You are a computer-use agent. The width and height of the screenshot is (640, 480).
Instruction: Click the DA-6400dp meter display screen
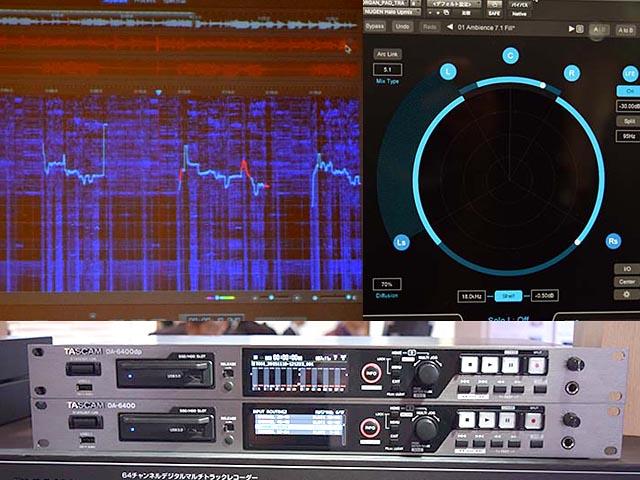click(297, 372)
